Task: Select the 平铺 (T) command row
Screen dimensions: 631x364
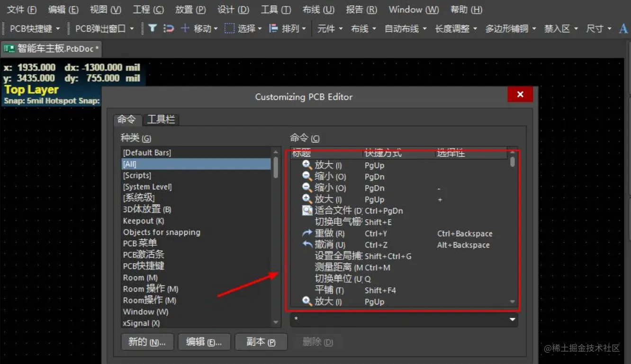Action: pos(399,290)
